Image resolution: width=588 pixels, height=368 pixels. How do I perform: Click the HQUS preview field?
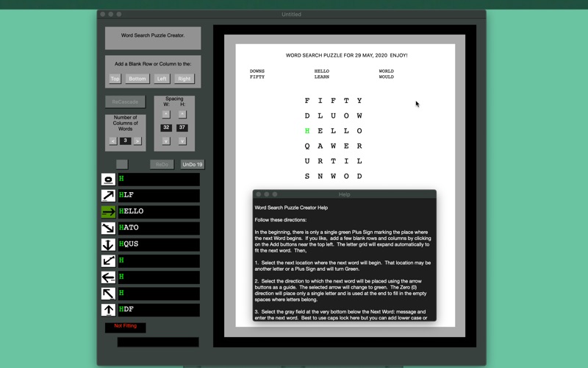click(x=159, y=244)
